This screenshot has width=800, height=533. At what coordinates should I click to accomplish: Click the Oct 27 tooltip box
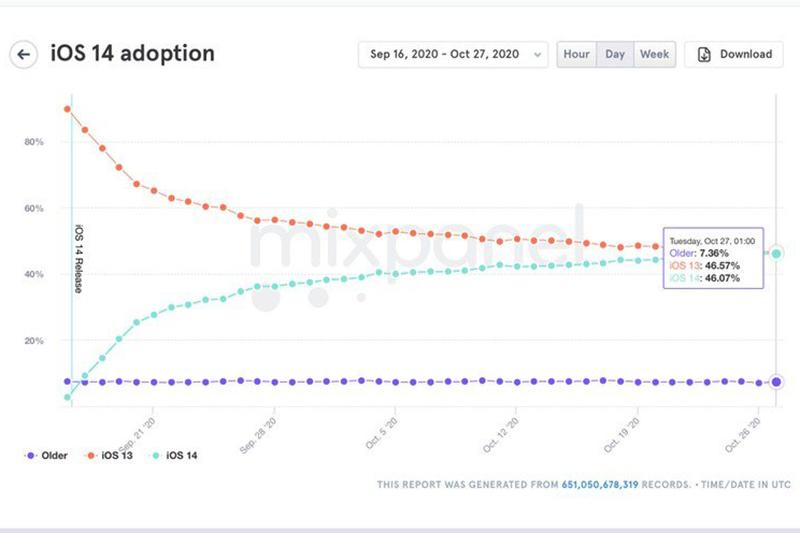(x=713, y=260)
